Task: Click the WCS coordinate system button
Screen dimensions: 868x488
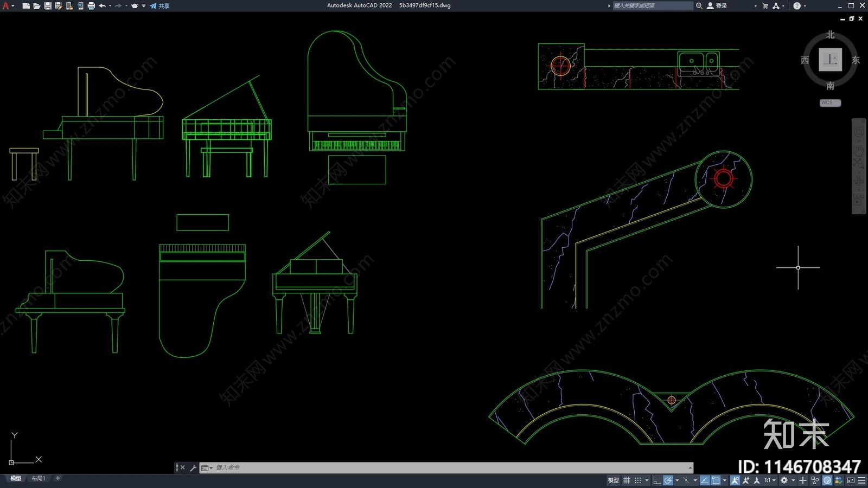Action: (830, 103)
